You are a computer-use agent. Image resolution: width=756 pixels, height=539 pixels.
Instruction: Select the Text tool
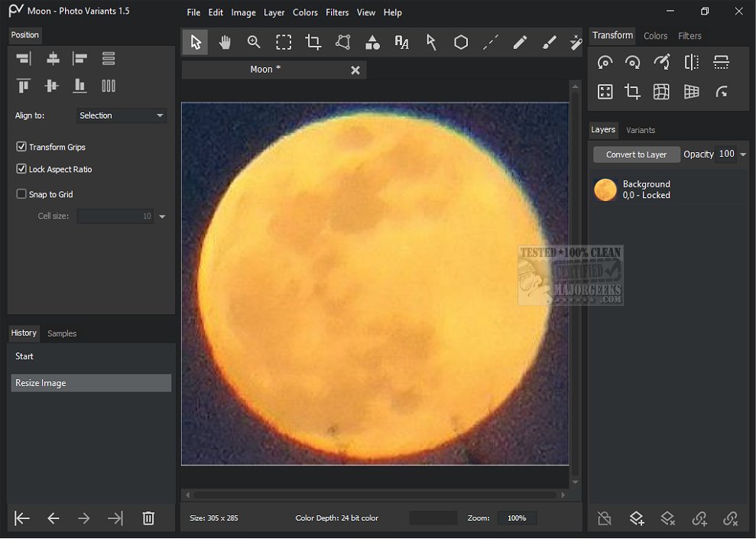(x=401, y=43)
